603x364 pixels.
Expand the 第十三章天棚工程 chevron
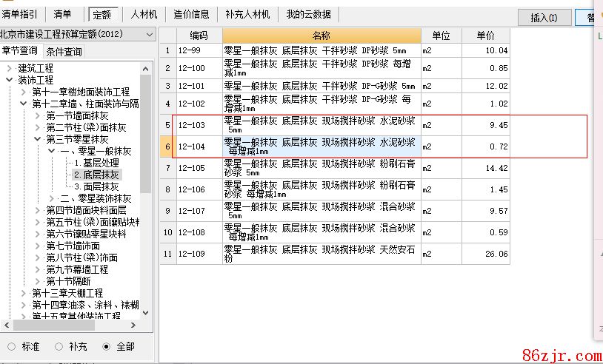(24, 293)
